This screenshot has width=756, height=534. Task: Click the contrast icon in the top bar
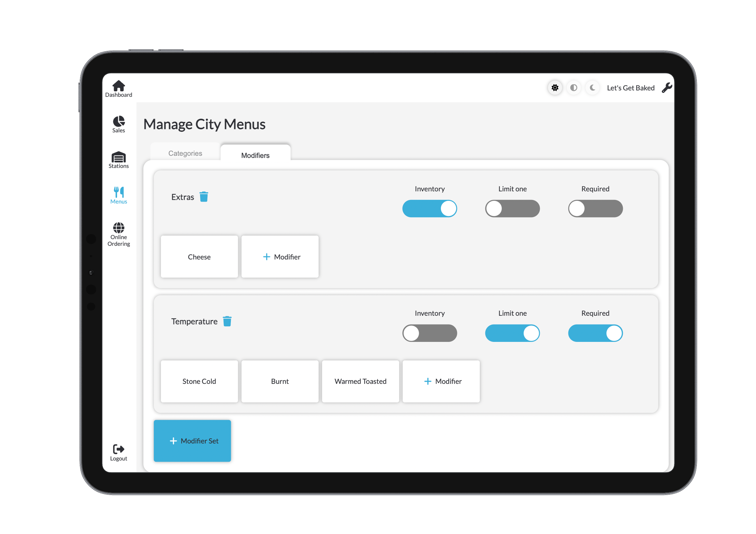tap(574, 87)
